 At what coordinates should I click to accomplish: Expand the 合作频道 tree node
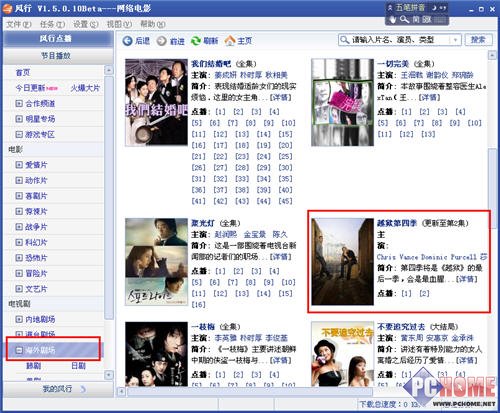click(x=19, y=104)
